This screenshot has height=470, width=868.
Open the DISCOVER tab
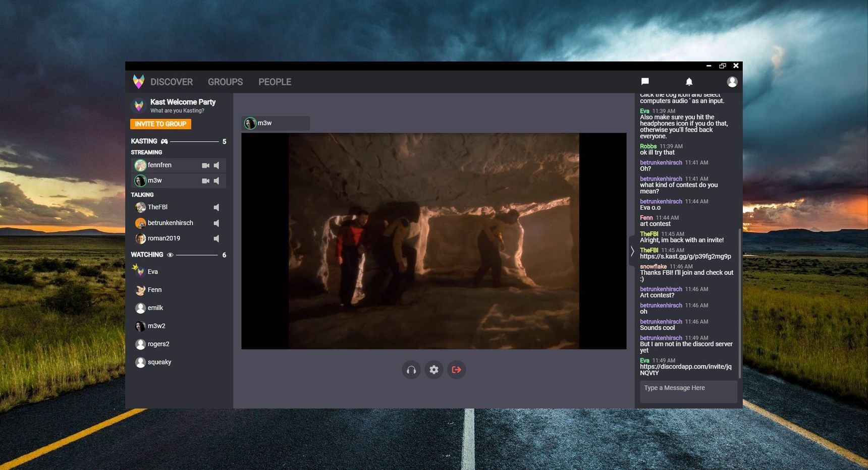tap(172, 82)
